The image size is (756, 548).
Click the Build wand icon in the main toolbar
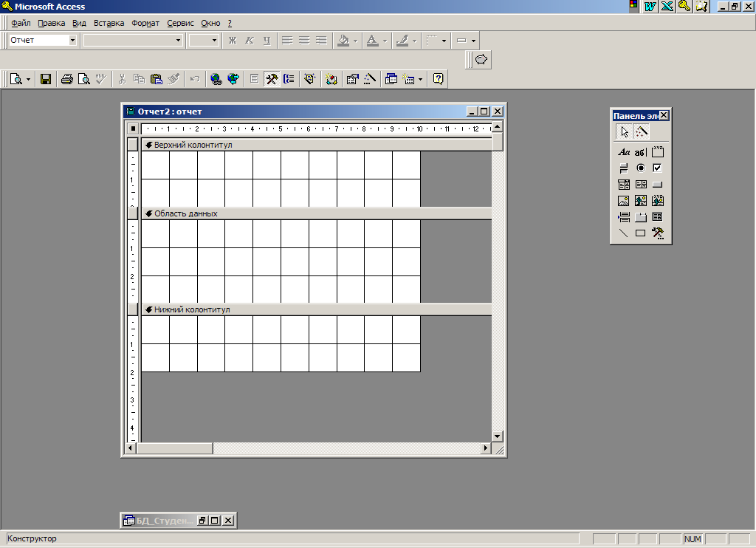370,79
